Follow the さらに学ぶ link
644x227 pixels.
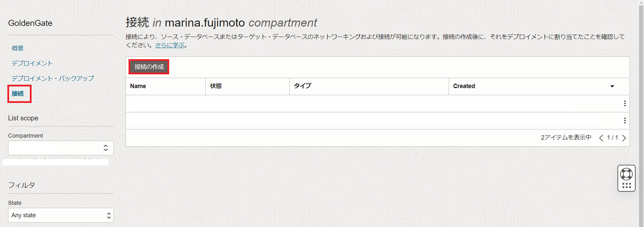point(170,45)
